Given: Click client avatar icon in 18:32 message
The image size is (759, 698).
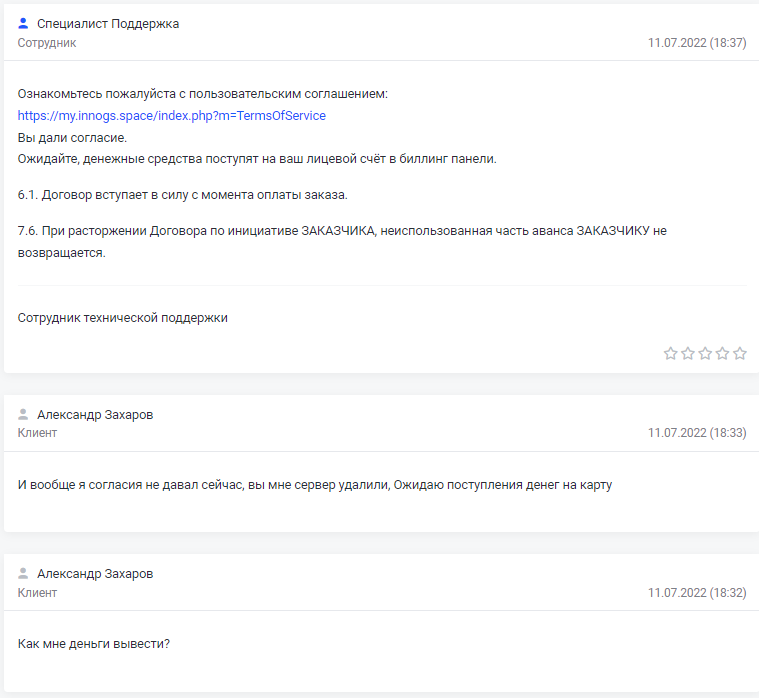Looking at the screenshot, I should (x=24, y=574).
